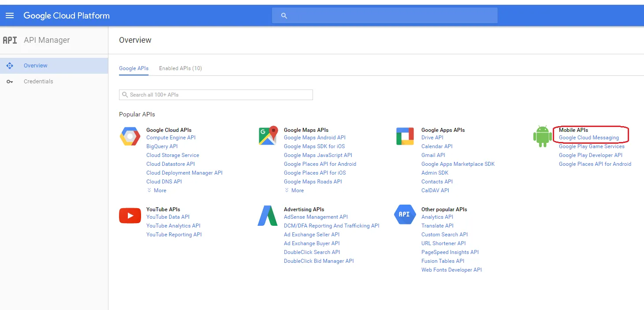Open DoubleClick Bid Manager API link
This screenshot has height=310, width=644.
click(x=319, y=261)
